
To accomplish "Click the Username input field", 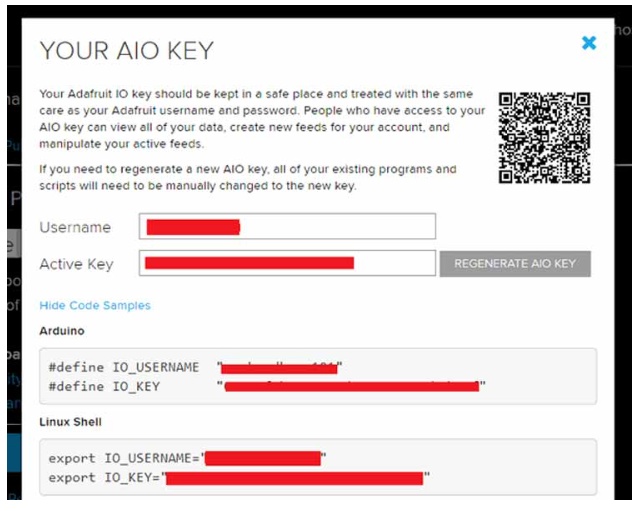I will point(287,227).
